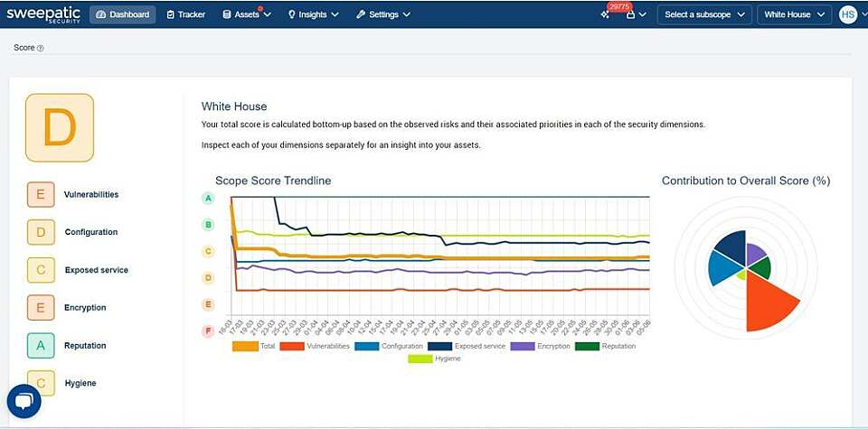Open the Reputation dimension
The height and width of the screenshot is (429, 868).
point(85,346)
